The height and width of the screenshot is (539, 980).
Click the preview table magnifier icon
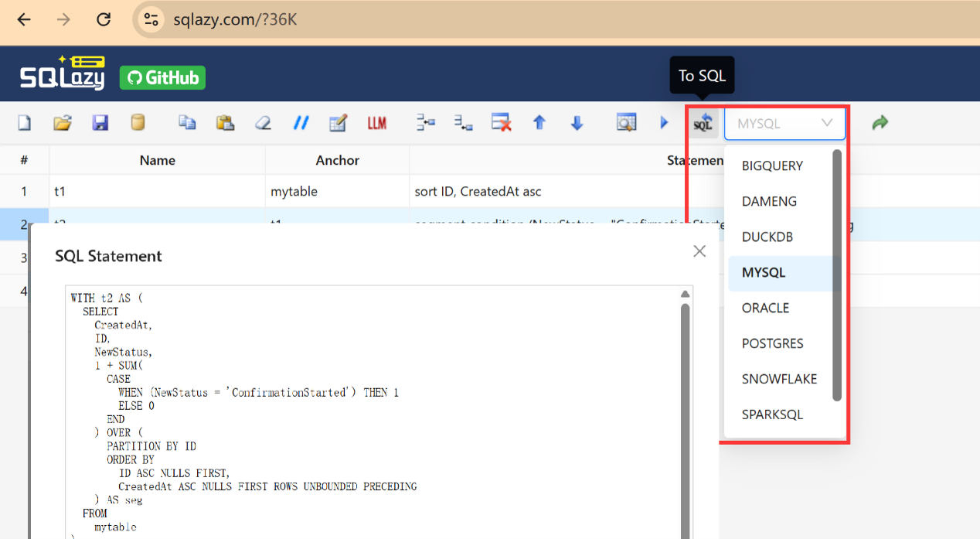pyautogui.click(x=626, y=123)
